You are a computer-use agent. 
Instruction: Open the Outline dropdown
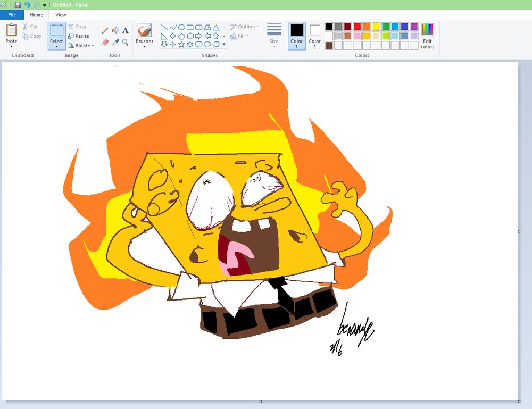[x=244, y=27]
